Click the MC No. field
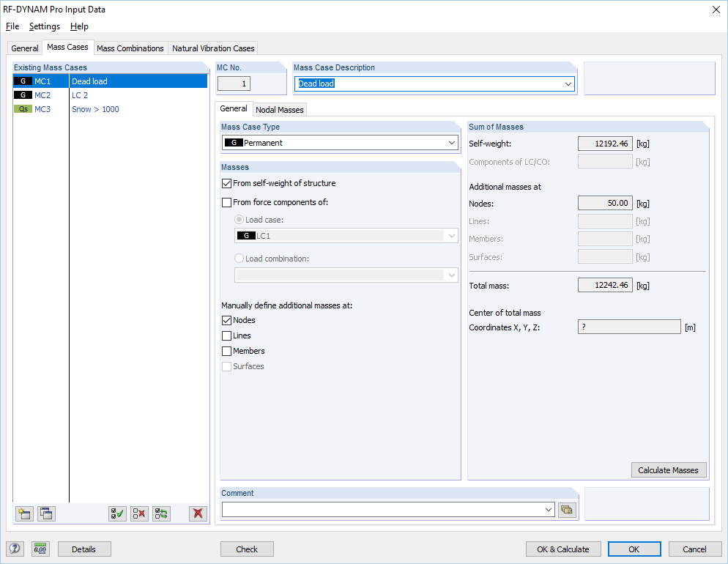This screenshot has width=728, height=564. (x=234, y=84)
